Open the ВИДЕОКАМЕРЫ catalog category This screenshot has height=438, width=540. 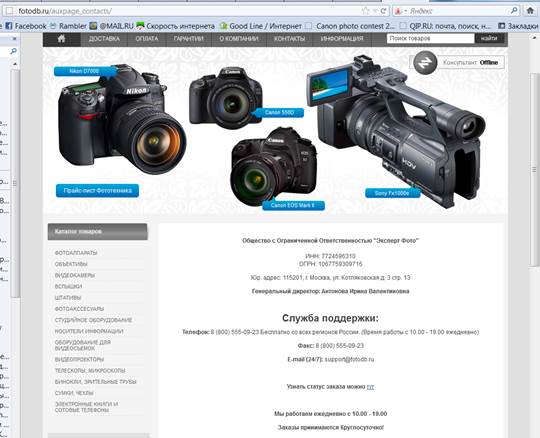75,275
